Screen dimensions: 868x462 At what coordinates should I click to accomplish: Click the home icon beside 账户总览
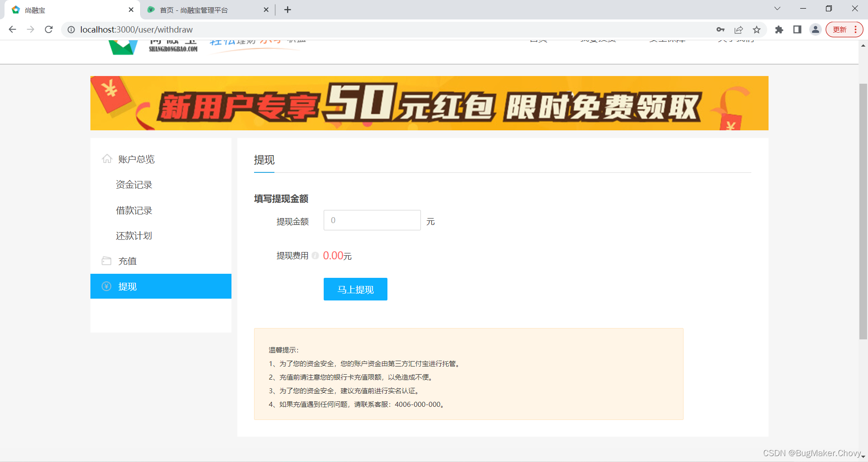click(107, 159)
